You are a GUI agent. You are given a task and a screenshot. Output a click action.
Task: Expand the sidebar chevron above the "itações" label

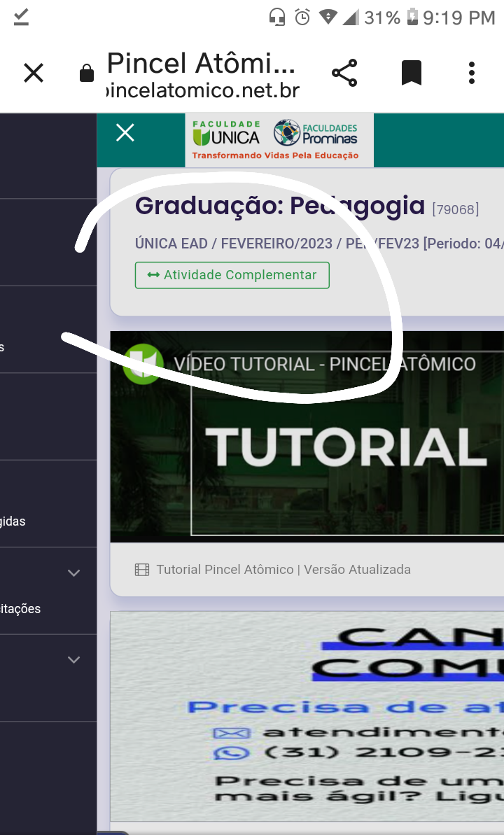click(x=73, y=573)
